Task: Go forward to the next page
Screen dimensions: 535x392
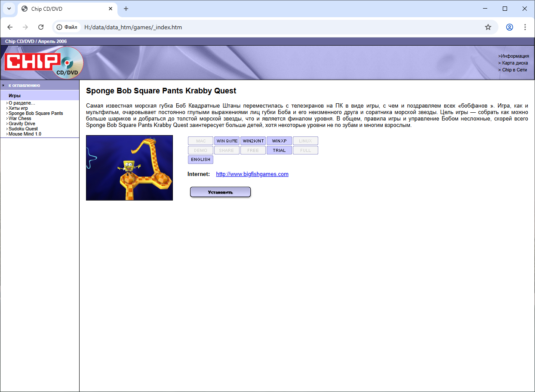Action: click(25, 27)
